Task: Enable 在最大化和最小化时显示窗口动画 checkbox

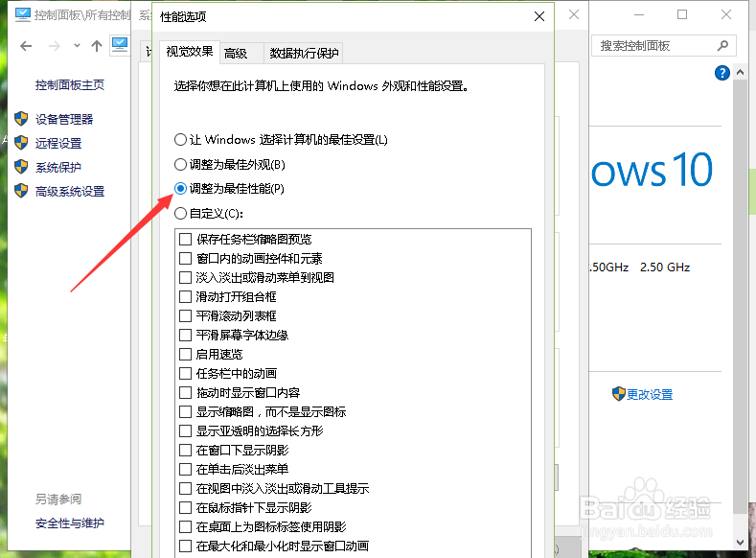Action: 185,546
